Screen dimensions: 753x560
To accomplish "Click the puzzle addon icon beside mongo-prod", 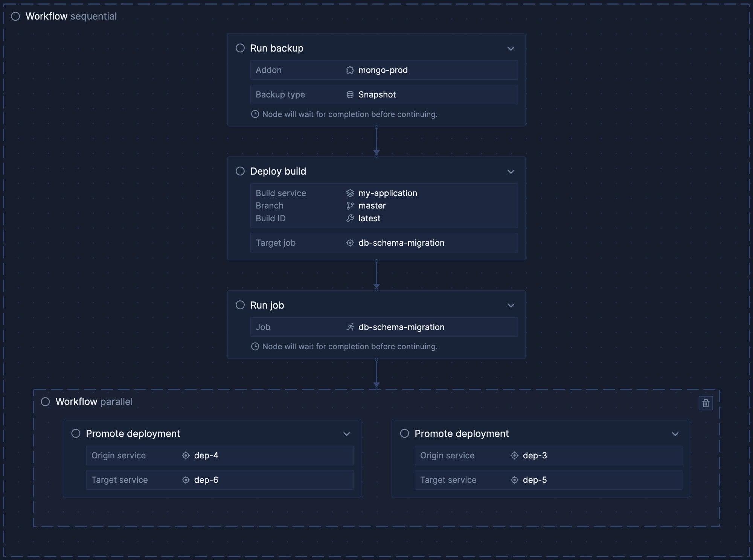I will [350, 70].
